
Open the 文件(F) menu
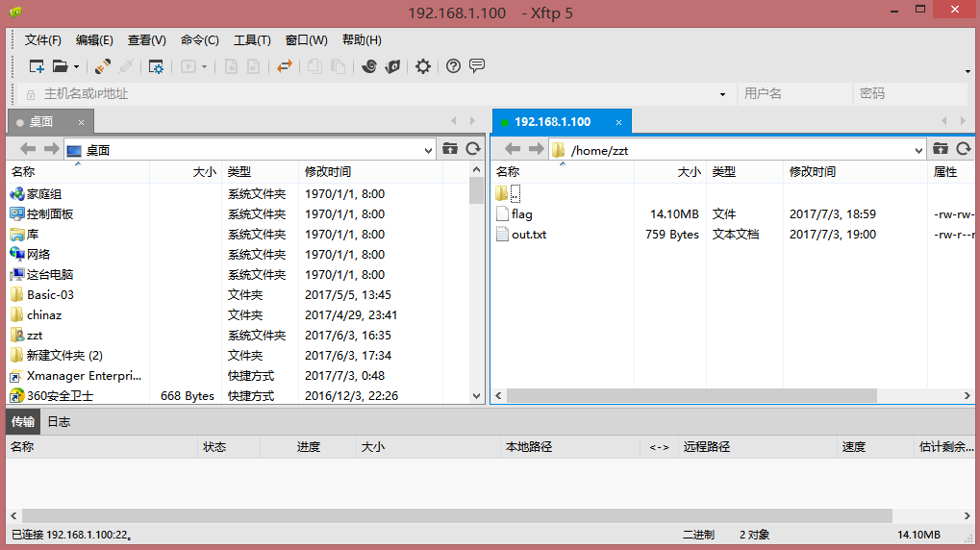[x=42, y=40]
